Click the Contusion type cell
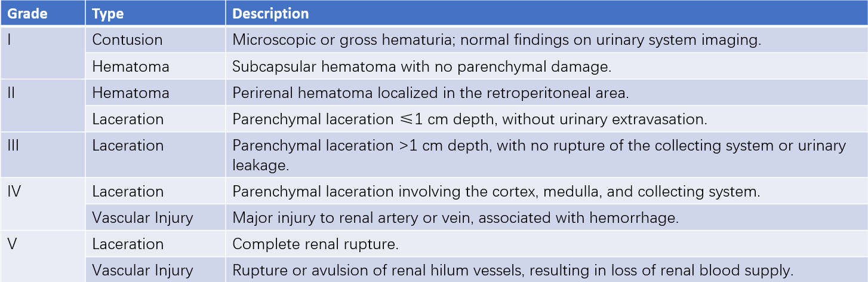 [127, 40]
